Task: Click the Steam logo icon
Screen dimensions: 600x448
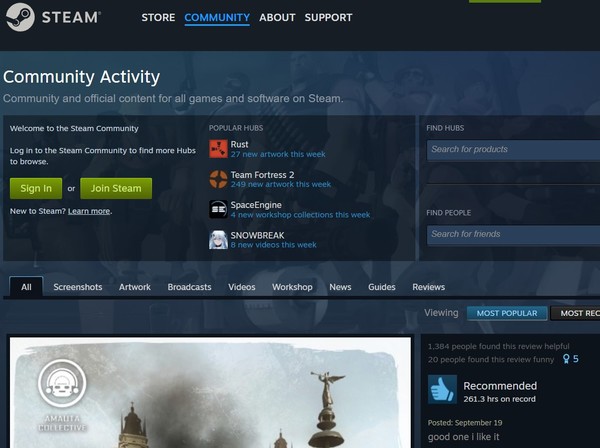Action: (x=20, y=17)
